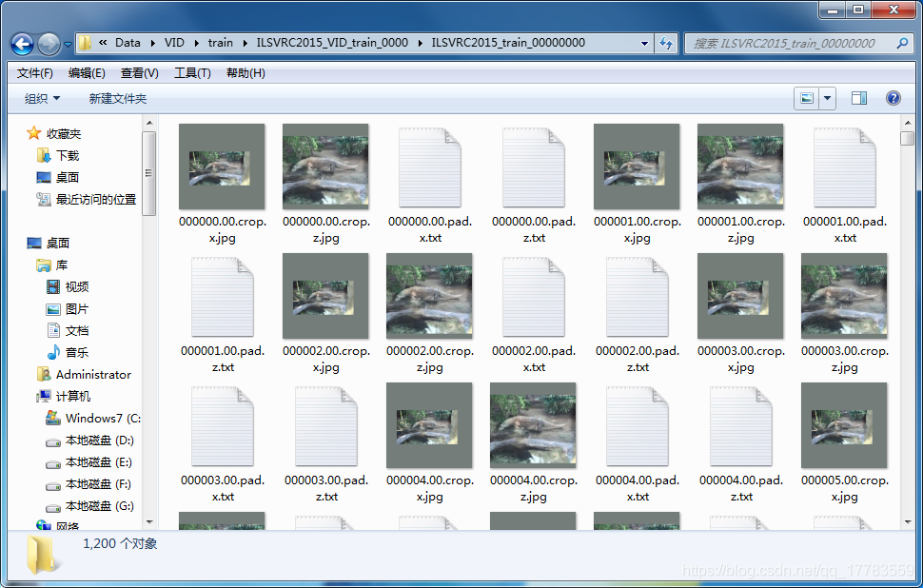Click the Forward navigation arrow
Image resolution: width=923 pixels, height=588 pixels.
[49, 44]
